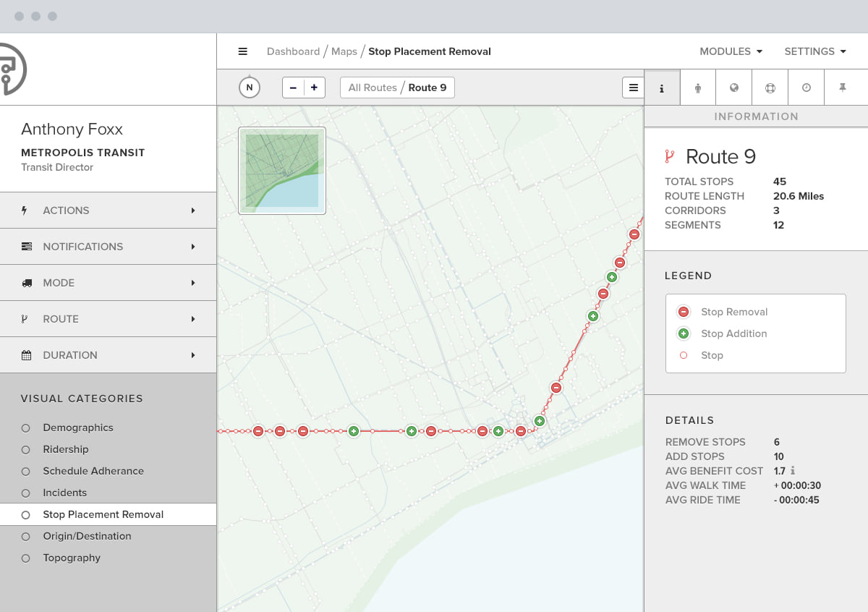This screenshot has width=868, height=612.
Task: Open the Information tab icon
Action: coord(662,88)
